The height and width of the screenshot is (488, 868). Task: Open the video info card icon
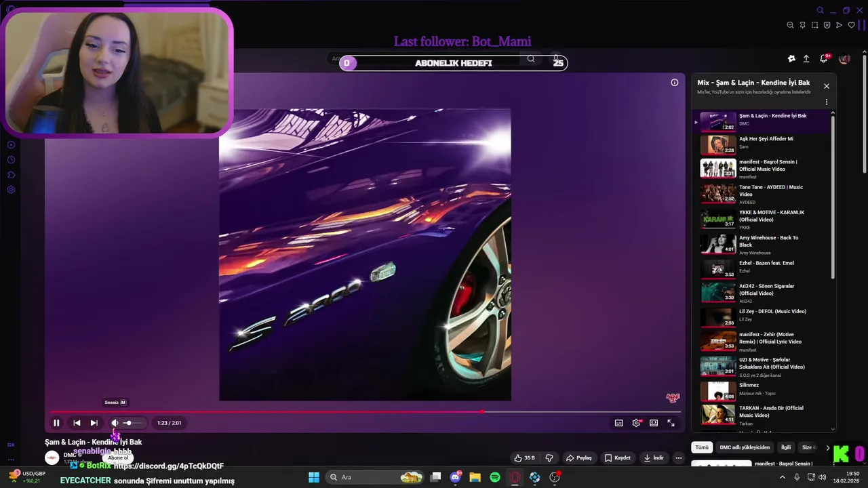(674, 83)
